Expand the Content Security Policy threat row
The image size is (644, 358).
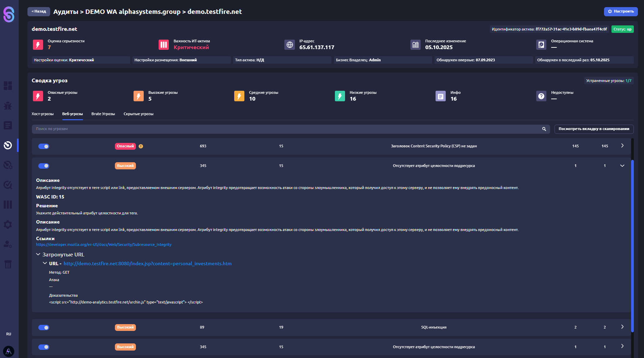[x=622, y=146]
